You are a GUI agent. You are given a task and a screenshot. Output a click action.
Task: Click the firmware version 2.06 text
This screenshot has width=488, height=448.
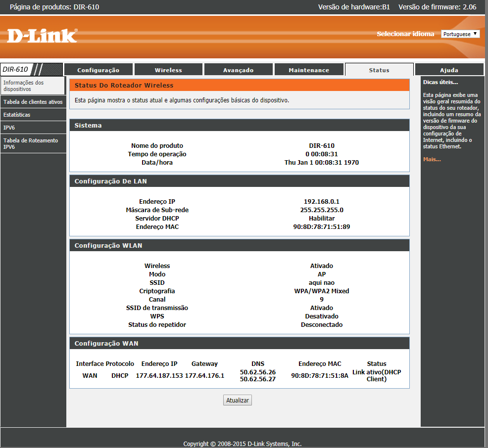pos(438,7)
